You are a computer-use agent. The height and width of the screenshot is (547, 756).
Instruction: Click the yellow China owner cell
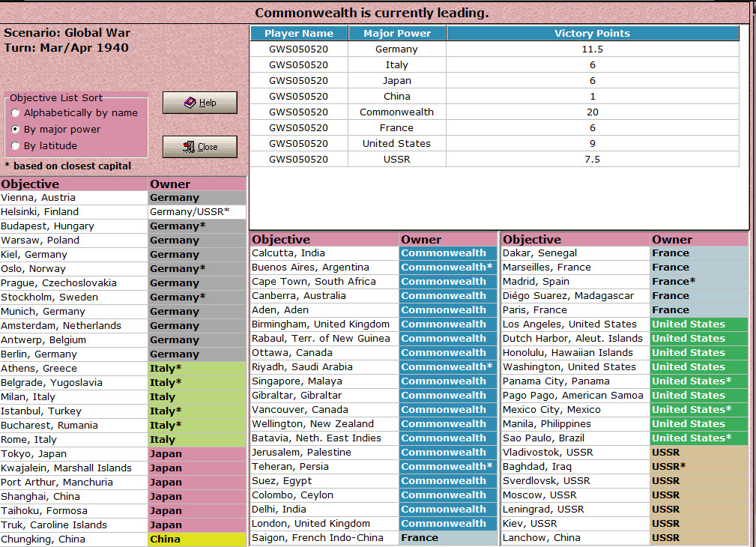[x=197, y=540]
